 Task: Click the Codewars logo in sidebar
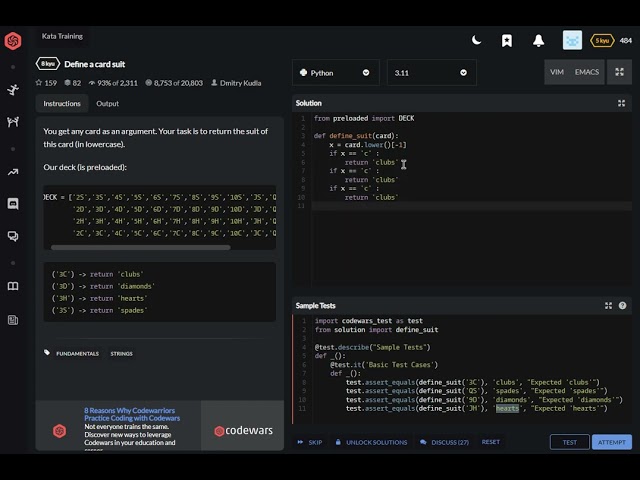point(13,41)
